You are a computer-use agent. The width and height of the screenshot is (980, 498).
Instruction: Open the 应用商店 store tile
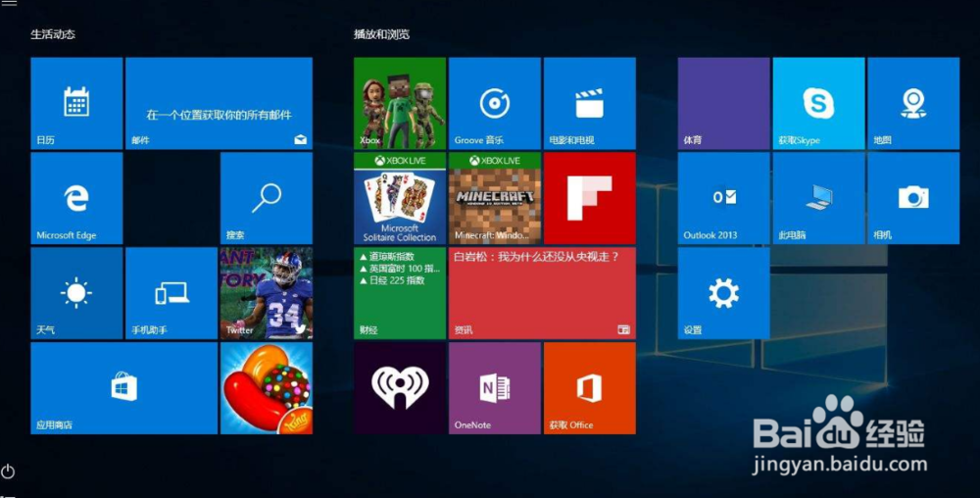point(123,388)
